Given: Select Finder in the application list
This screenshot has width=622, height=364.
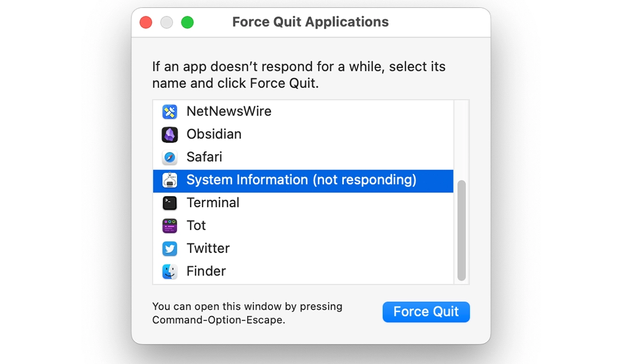Looking at the screenshot, I should (254, 271).
